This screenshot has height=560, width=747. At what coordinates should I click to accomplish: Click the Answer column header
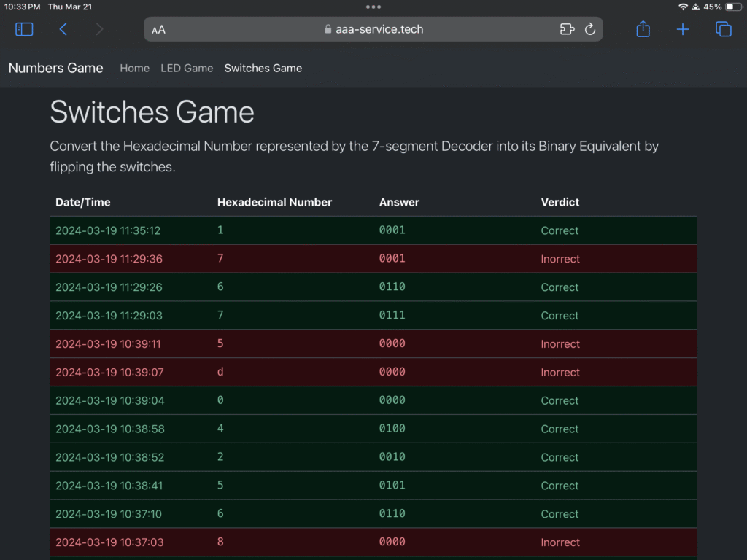click(x=399, y=202)
